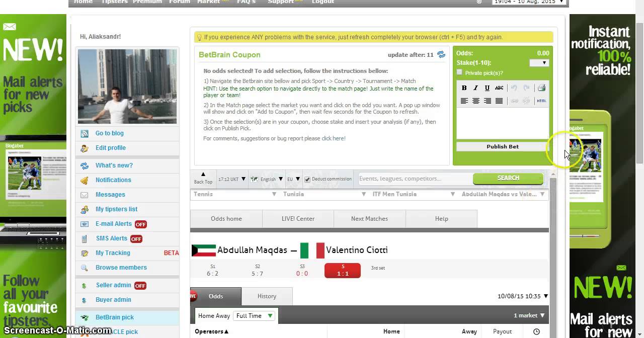Open the Odds home tab
The image size is (644, 338).
click(226, 219)
